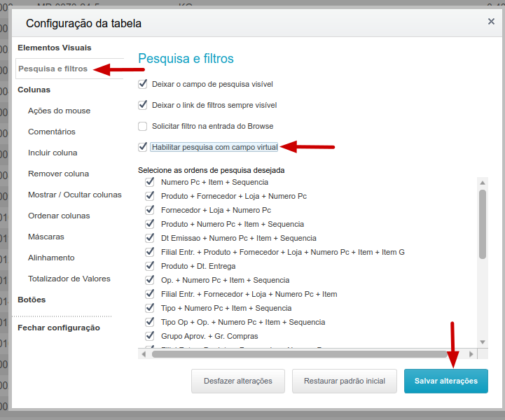Click Desfazer alterações button

click(238, 381)
